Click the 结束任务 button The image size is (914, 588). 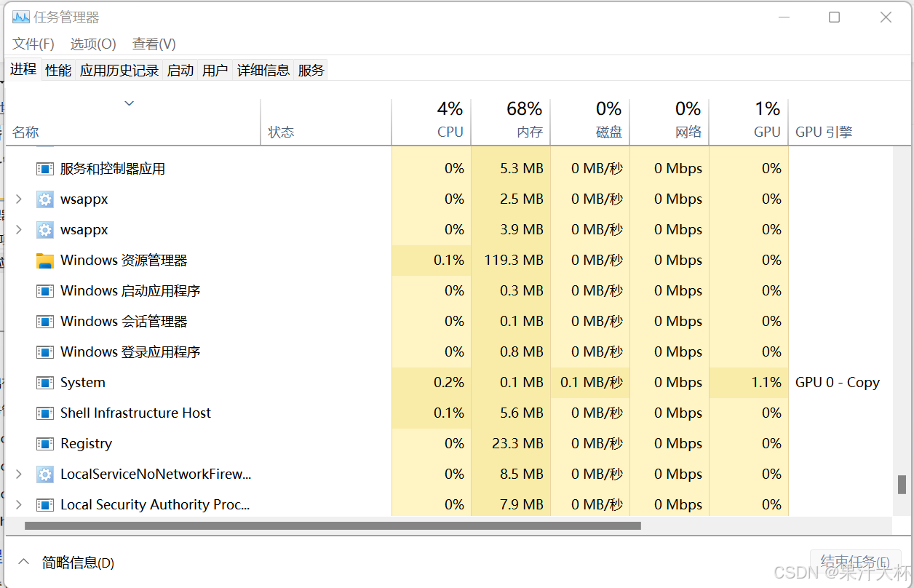pos(855,562)
